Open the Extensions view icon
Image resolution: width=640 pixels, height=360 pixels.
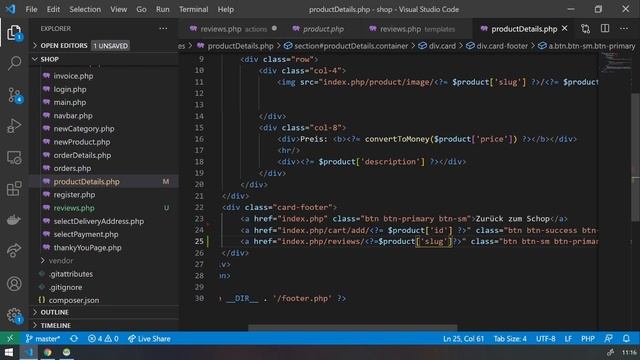tap(14, 189)
